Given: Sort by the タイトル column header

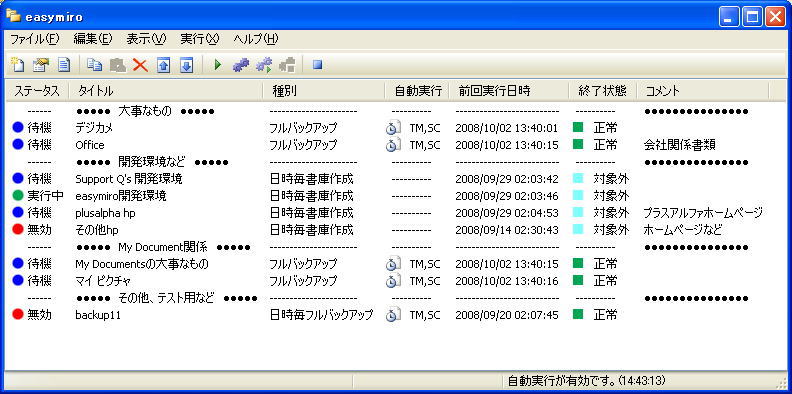Looking at the screenshot, I should (166, 91).
